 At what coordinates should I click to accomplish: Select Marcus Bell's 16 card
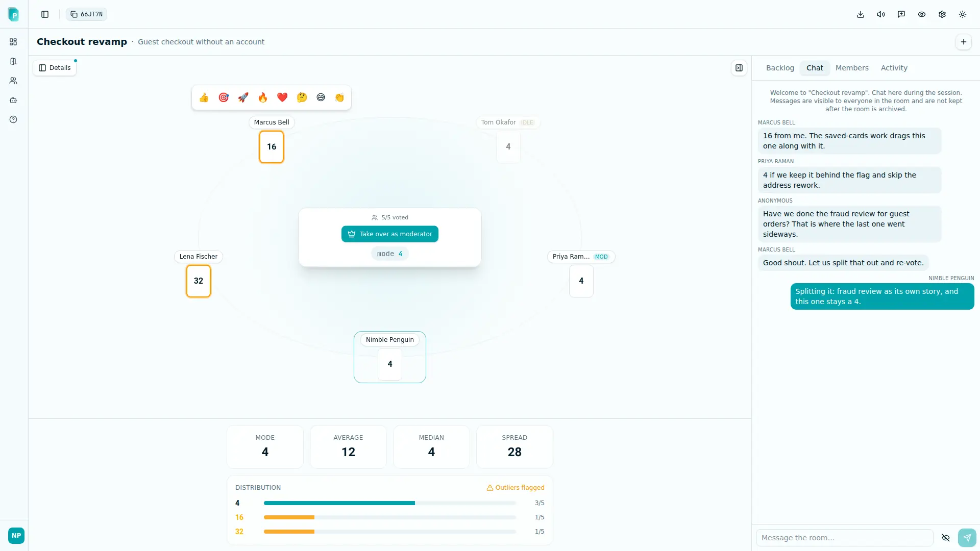click(272, 147)
